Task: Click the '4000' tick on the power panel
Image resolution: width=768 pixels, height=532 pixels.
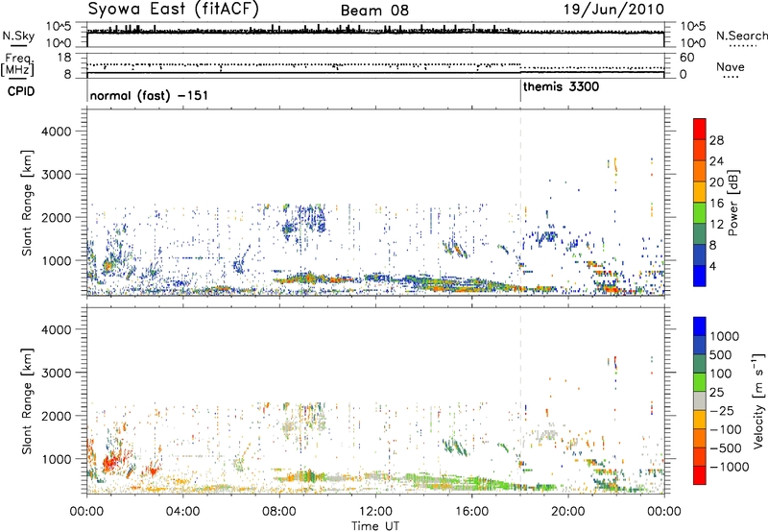Action: [56, 132]
